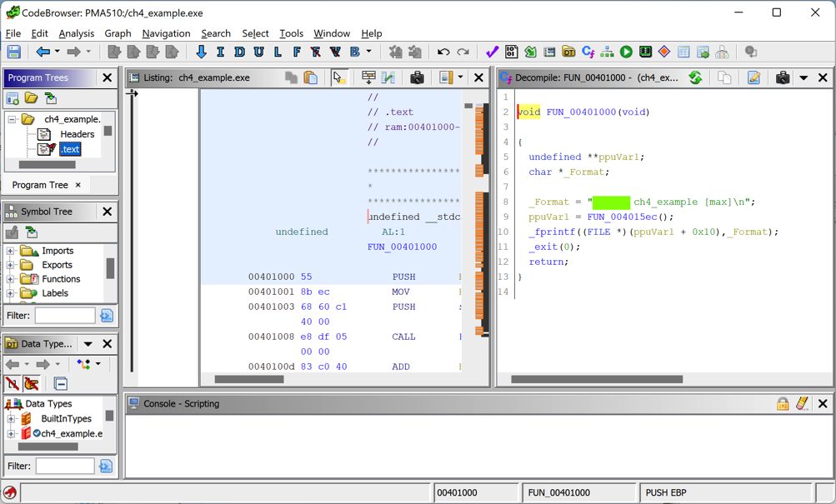Click the purple checkmark toolbar icon
The height and width of the screenshot is (504, 836).
[x=492, y=52]
